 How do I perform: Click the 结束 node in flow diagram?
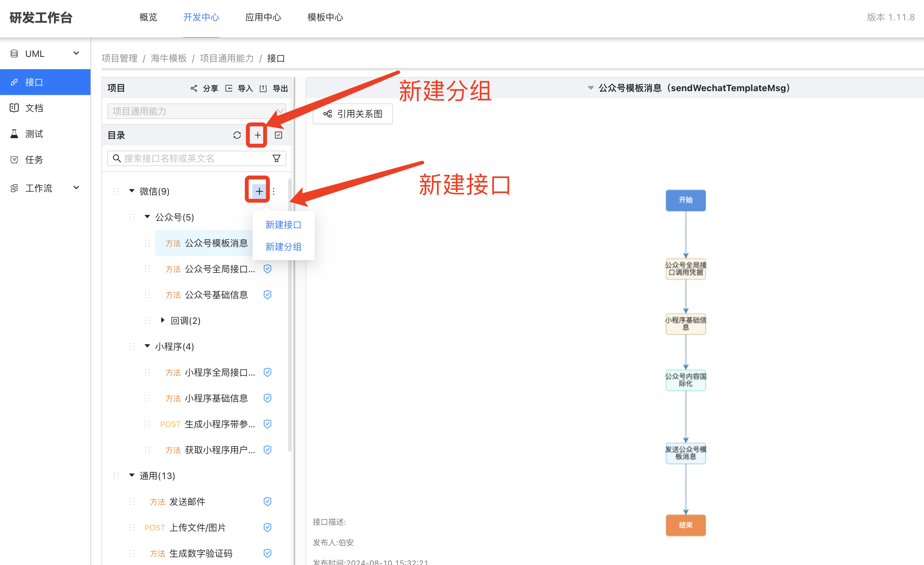(686, 525)
